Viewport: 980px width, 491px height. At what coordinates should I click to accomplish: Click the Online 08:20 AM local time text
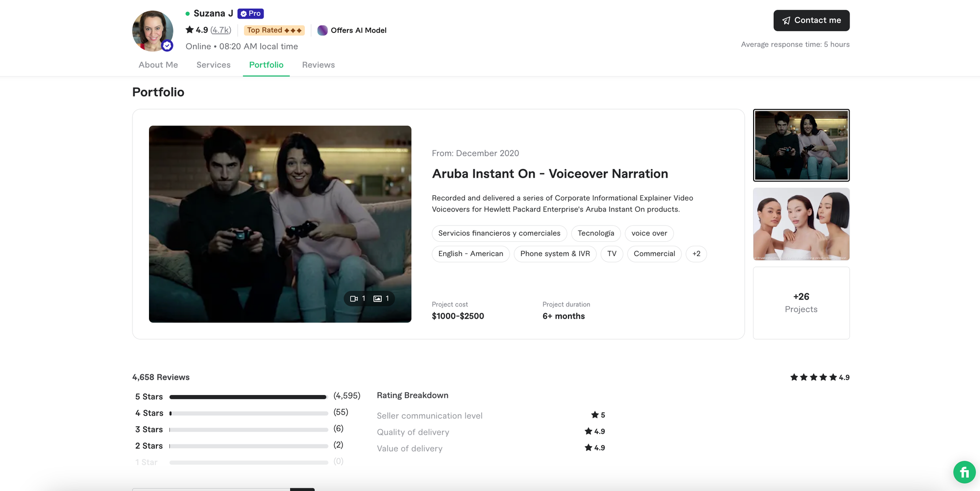(x=242, y=47)
